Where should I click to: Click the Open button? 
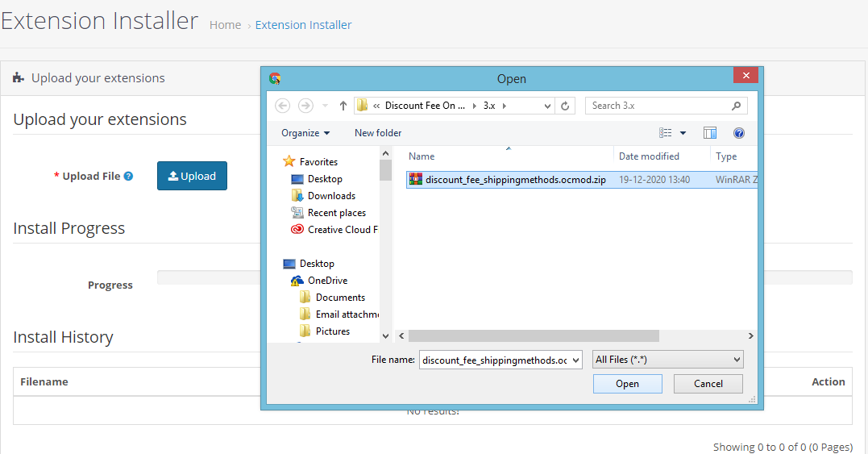click(x=627, y=384)
